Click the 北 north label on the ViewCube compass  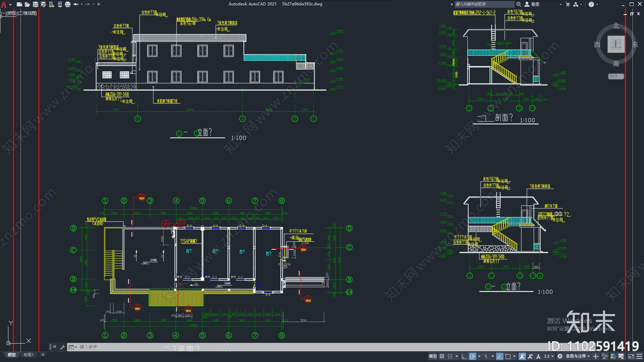click(x=616, y=26)
